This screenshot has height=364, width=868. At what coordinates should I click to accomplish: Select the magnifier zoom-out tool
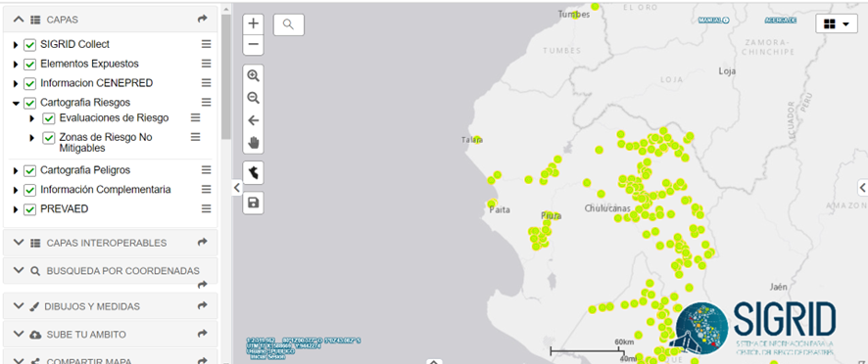(254, 98)
